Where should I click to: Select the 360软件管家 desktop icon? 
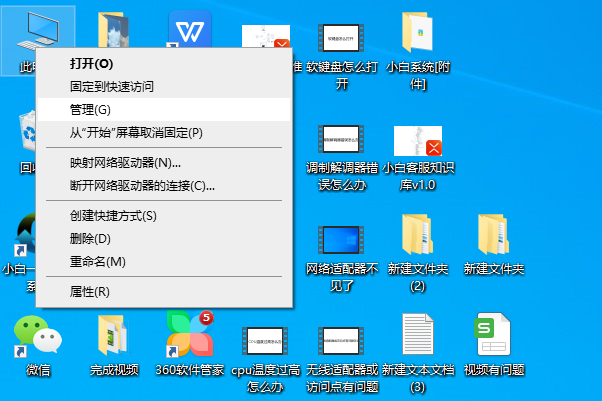(x=190, y=336)
